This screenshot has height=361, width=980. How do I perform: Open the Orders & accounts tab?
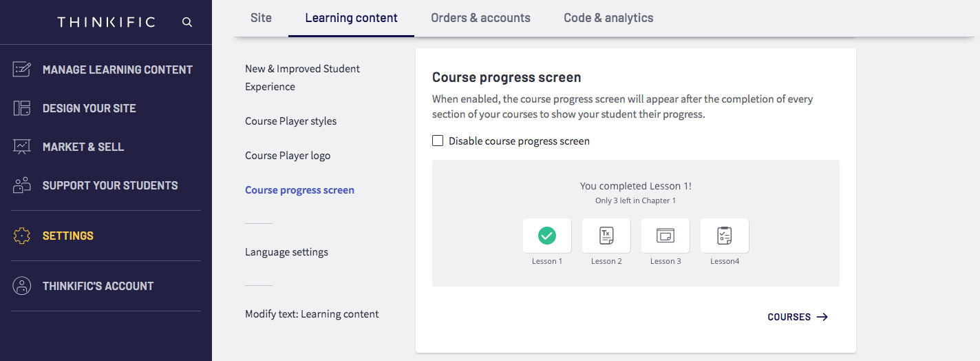point(480,18)
